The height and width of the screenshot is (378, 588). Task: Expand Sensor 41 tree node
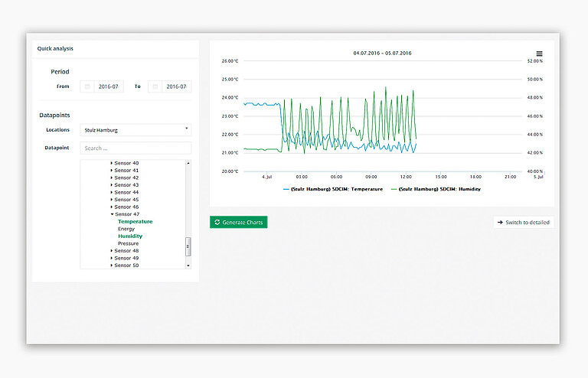pos(111,170)
